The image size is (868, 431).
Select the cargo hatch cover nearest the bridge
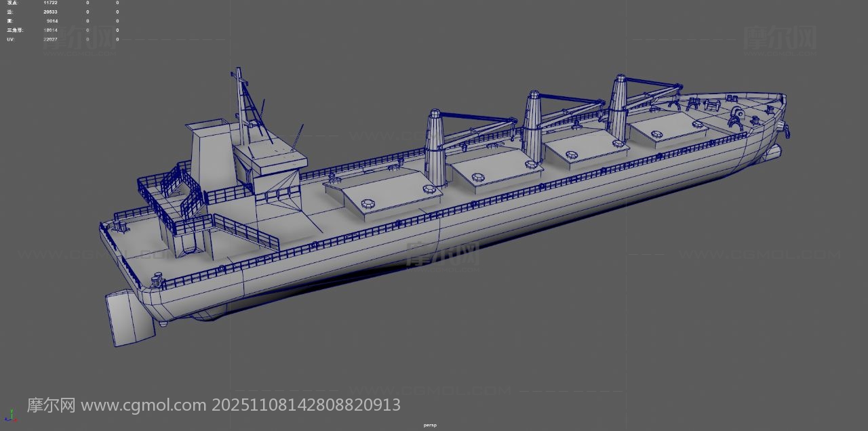tap(383, 192)
